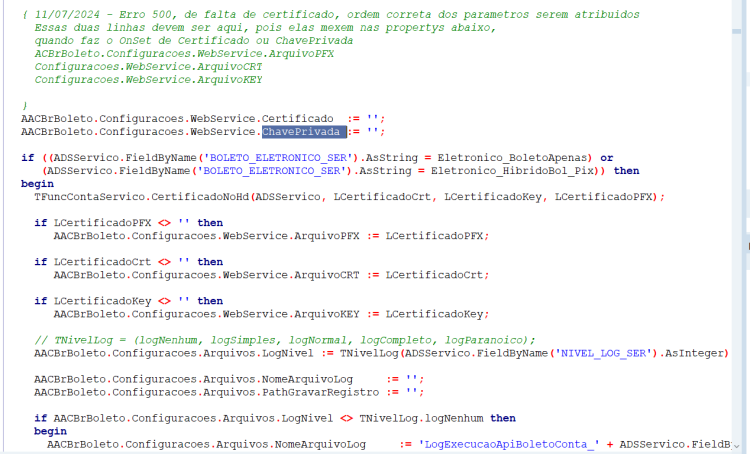Image resolution: width=750 pixels, height=454 pixels.
Task: Click the line 'if LCertificadoCrt <> '' then'
Action: click(129, 262)
